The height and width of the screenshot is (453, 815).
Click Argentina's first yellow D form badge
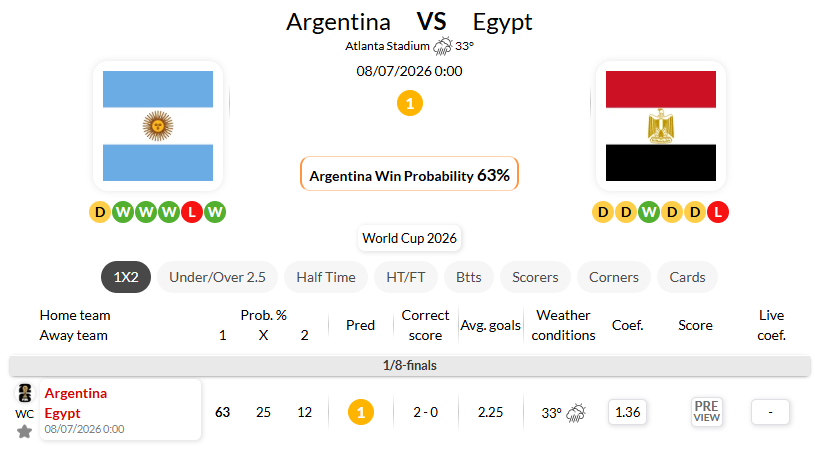pyautogui.click(x=100, y=212)
